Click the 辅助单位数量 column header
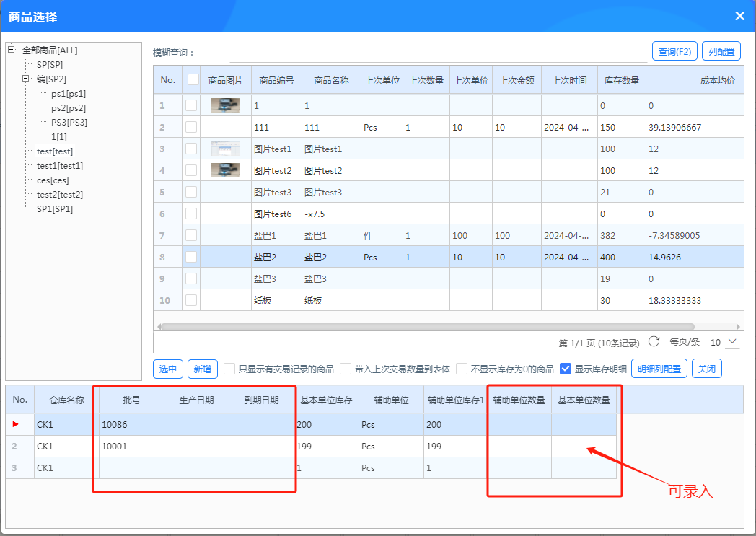Screen dimensions: 756x536 pyautogui.click(x=519, y=400)
